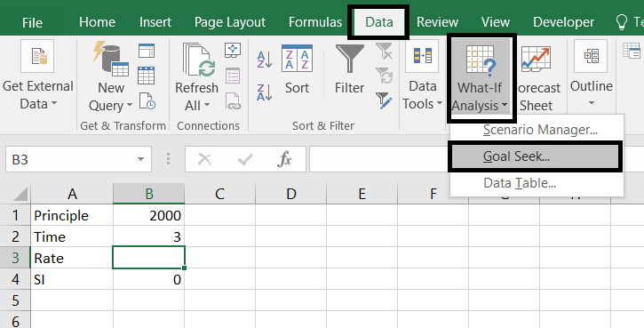
Task: Click cell labeled SI
Action: click(72, 279)
